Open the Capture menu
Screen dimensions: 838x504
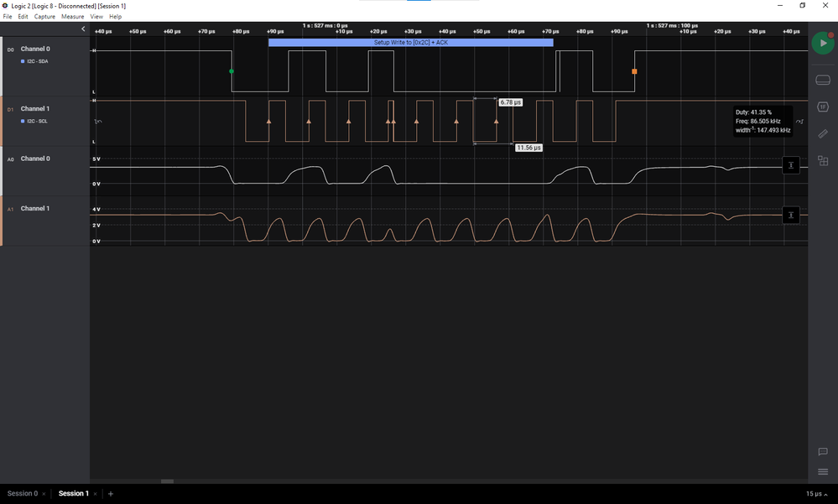[x=45, y=17]
